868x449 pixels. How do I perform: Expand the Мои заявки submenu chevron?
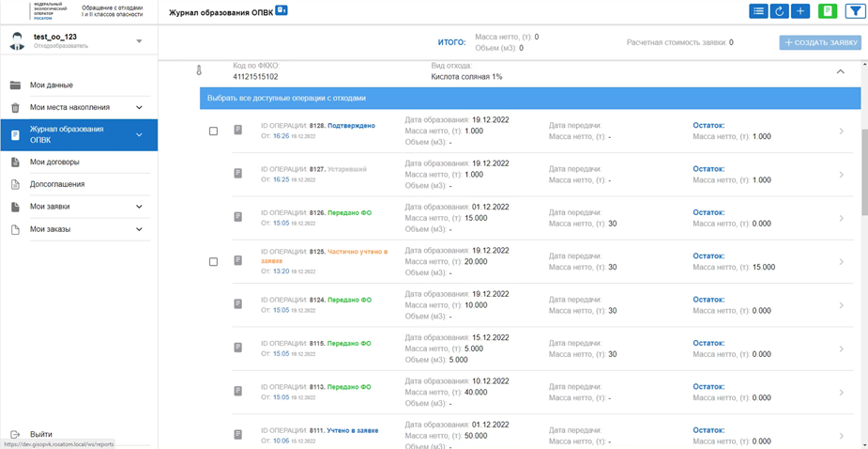[139, 207]
